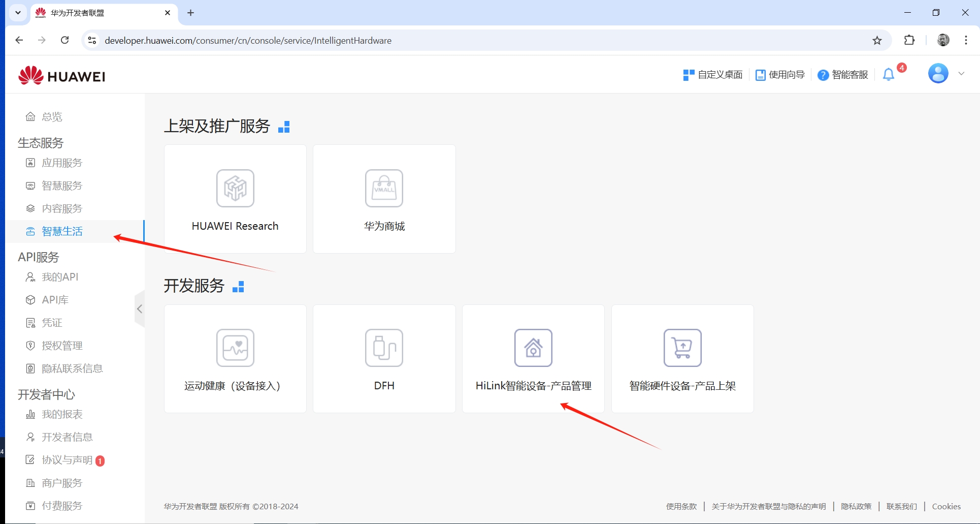View site information icon in address bar

click(92, 40)
